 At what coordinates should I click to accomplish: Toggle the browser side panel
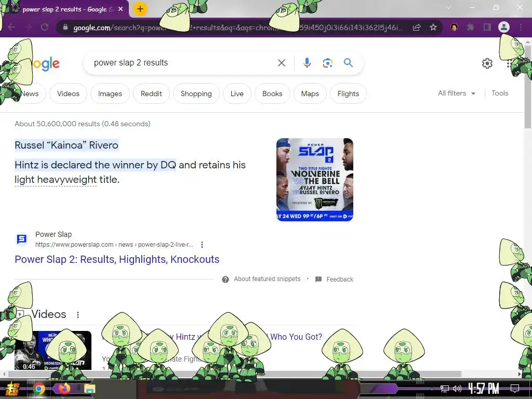pos(487,27)
